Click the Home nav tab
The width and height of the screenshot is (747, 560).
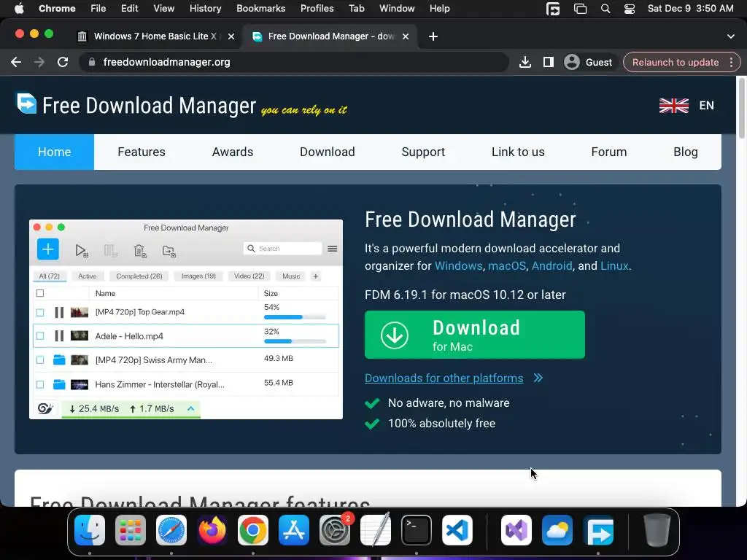(54, 152)
